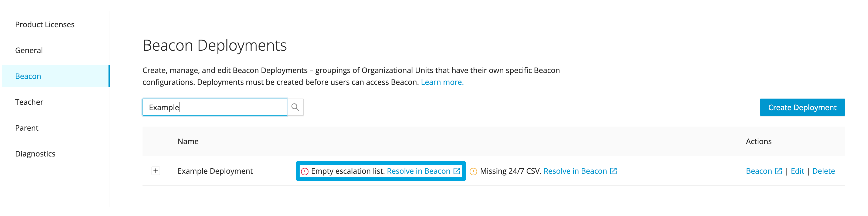The height and width of the screenshot is (216, 868).
Task: Switch to the Parent section
Action: (x=27, y=127)
